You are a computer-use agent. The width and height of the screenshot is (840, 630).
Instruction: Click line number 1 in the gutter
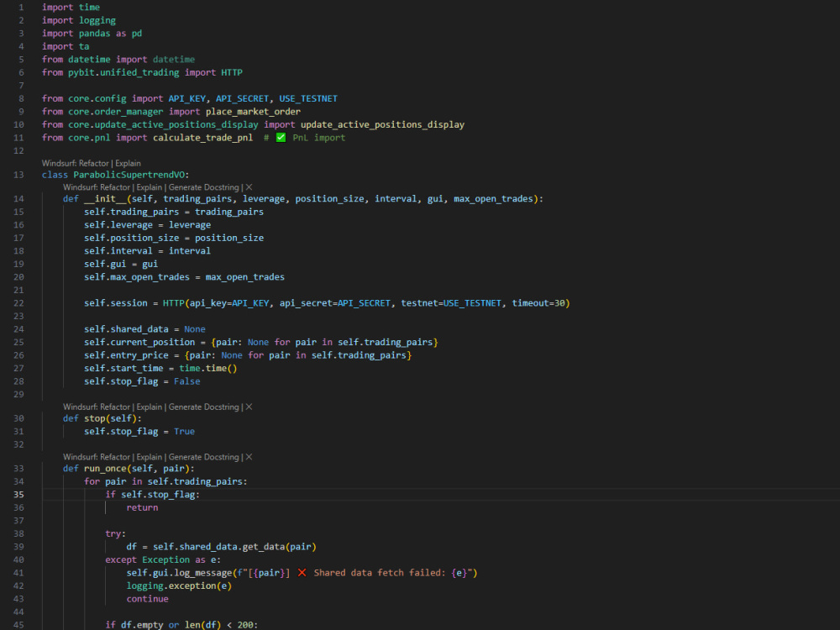click(x=21, y=8)
